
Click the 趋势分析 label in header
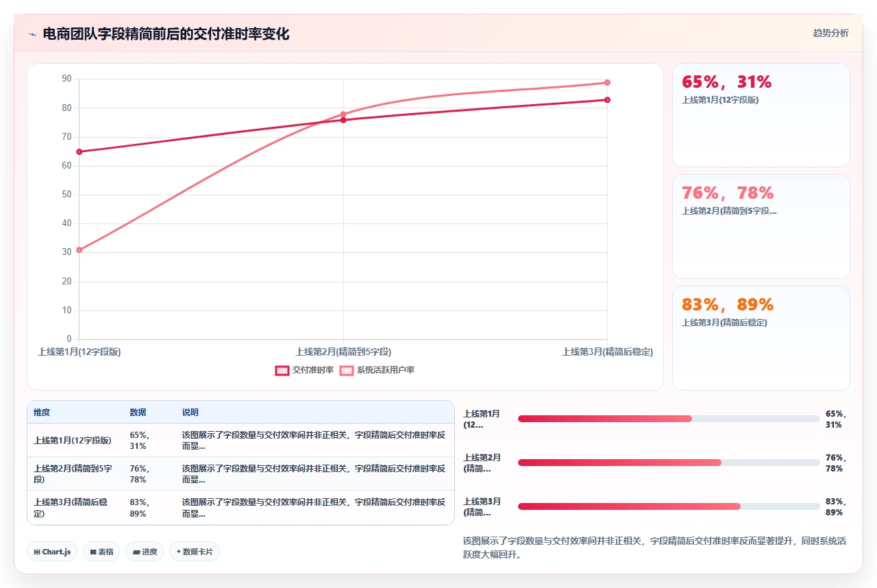[x=830, y=33]
